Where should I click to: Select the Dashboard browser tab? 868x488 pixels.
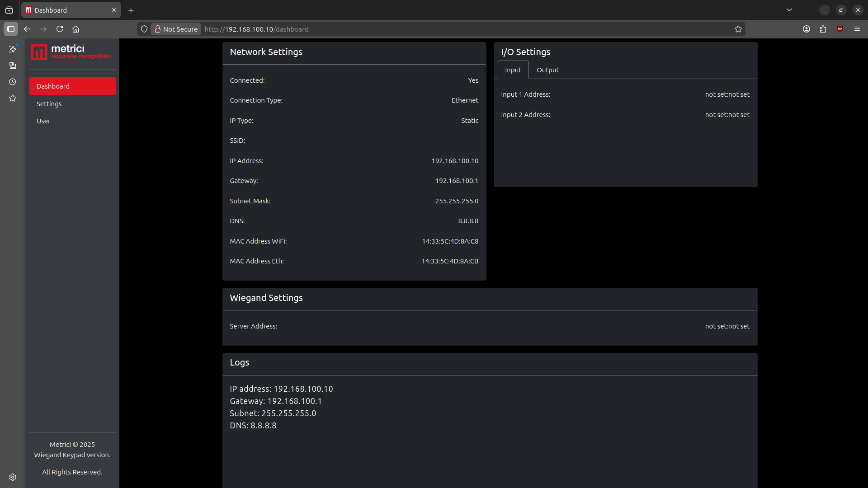pos(71,10)
